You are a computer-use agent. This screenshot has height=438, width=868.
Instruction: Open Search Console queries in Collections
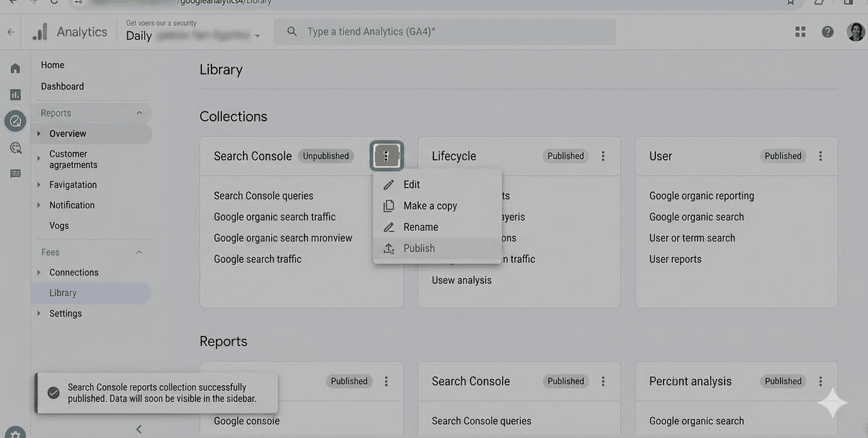pos(264,196)
